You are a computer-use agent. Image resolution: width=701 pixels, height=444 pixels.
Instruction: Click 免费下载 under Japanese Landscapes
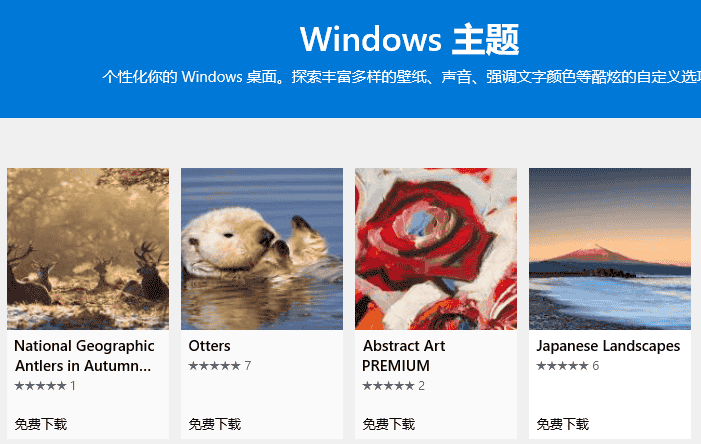coord(562,424)
